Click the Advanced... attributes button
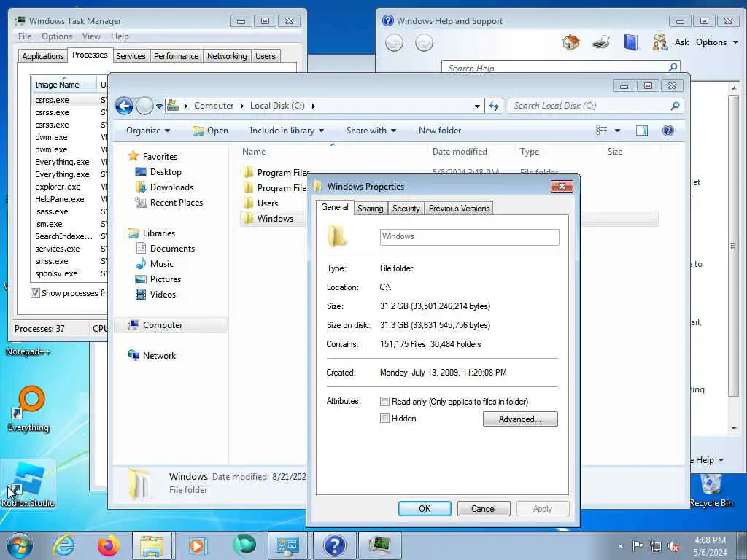 tap(519, 419)
